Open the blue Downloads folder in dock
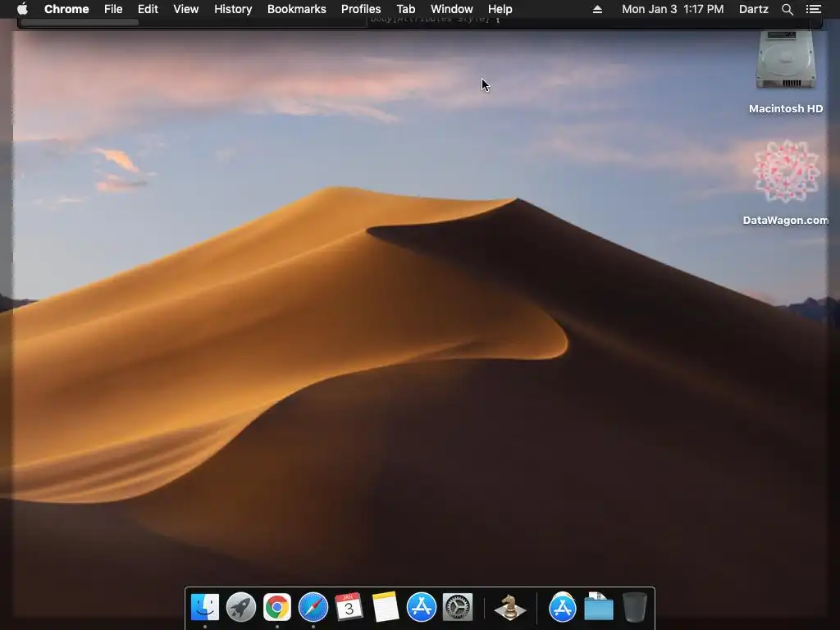 point(598,607)
